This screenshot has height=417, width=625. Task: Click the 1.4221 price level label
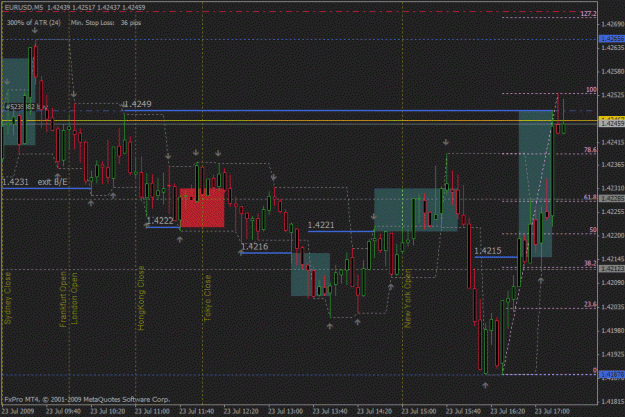[321, 225]
